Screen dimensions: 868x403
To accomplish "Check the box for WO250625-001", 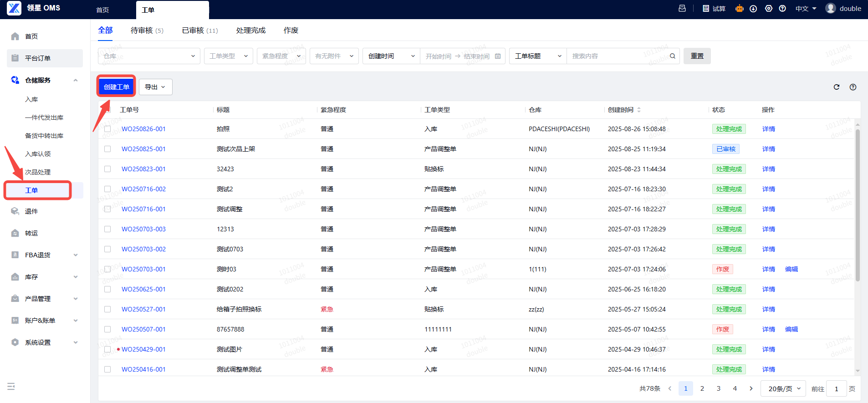I will pyautogui.click(x=107, y=289).
